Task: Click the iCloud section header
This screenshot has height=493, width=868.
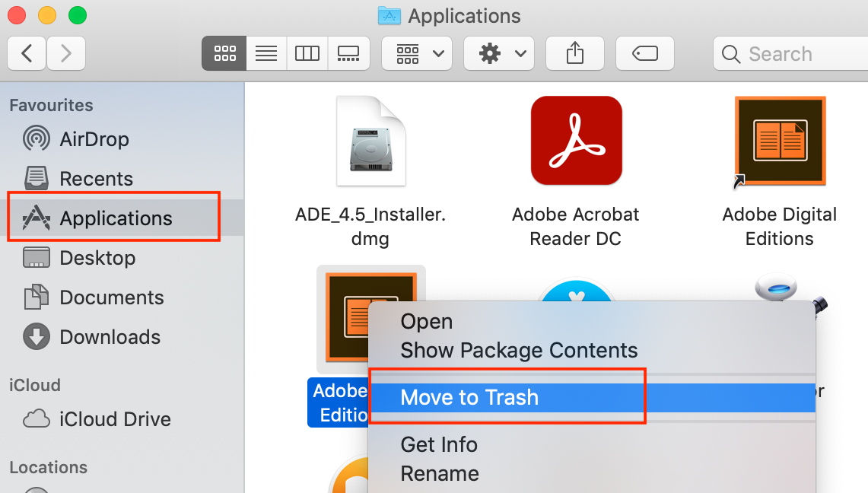Action: [x=35, y=385]
